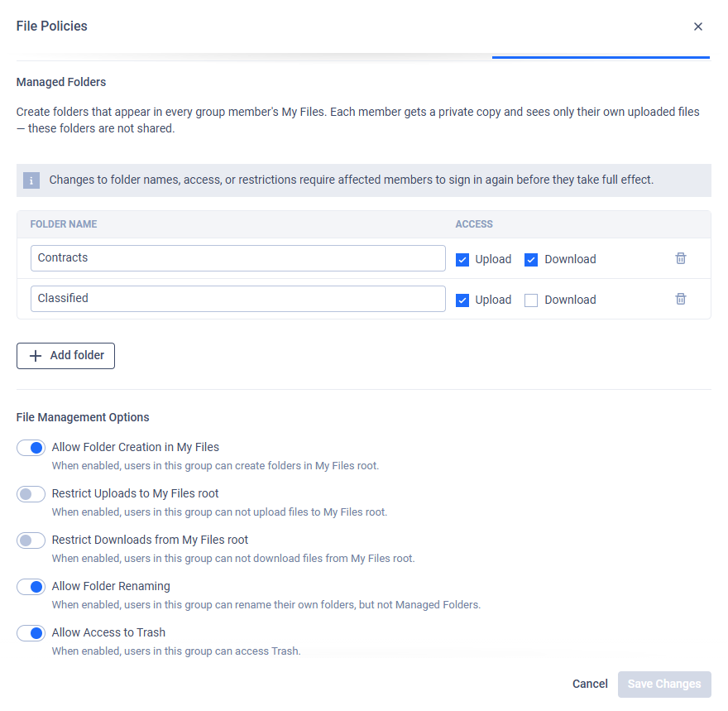
Task: Edit the Classified folder name field
Action: click(238, 299)
